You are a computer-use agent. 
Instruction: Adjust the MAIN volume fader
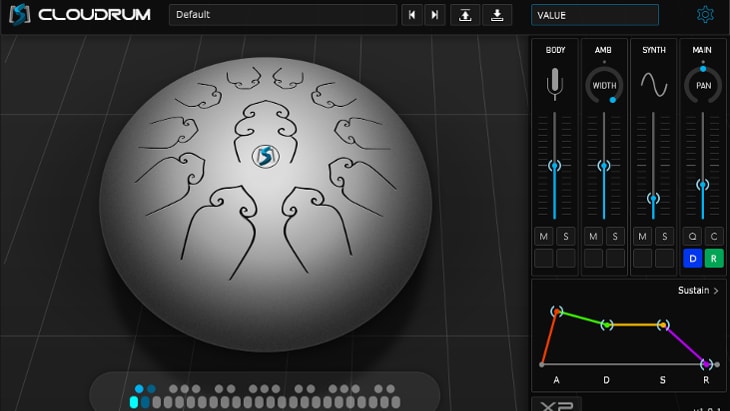pyautogui.click(x=703, y=185)
